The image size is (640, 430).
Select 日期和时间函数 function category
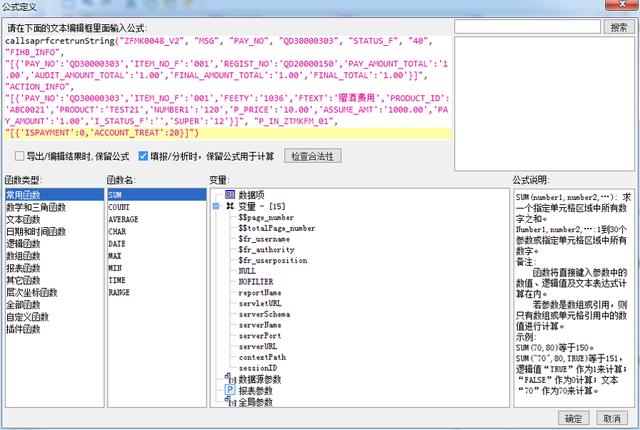36,232
